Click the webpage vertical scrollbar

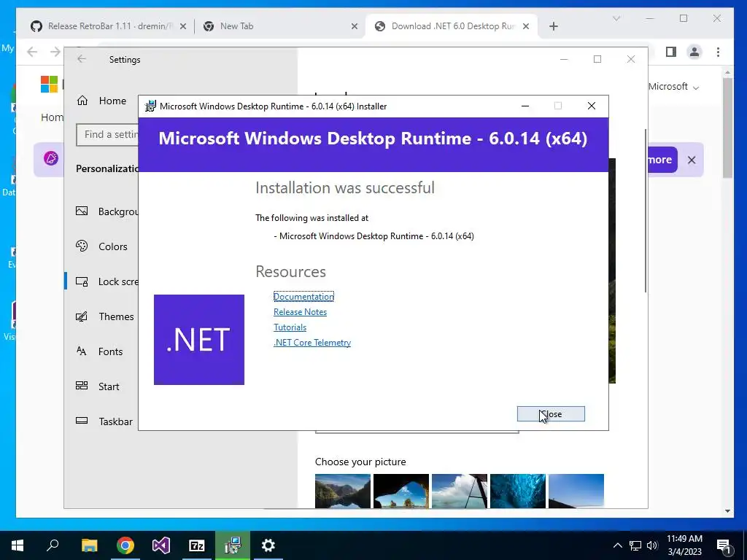(x=727, y=128)
